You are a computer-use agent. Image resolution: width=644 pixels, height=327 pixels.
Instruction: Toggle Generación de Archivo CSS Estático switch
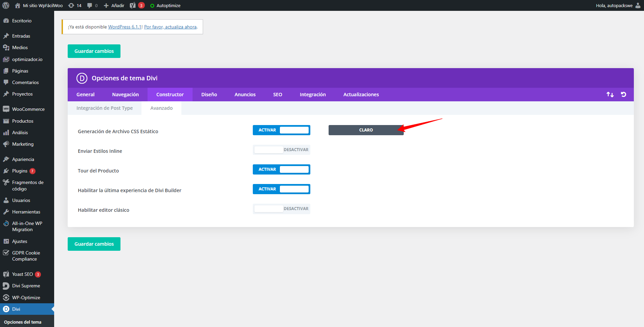pos(282,130)
